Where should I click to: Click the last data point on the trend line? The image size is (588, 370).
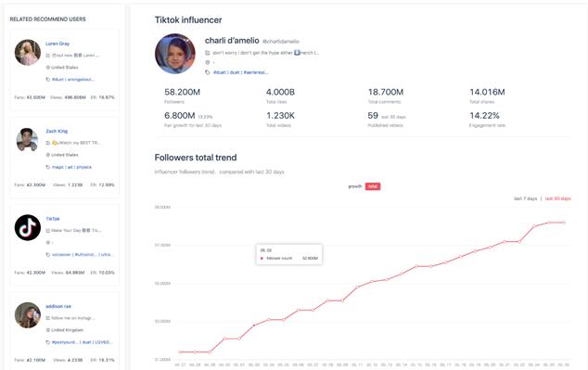tap(564, 223)
